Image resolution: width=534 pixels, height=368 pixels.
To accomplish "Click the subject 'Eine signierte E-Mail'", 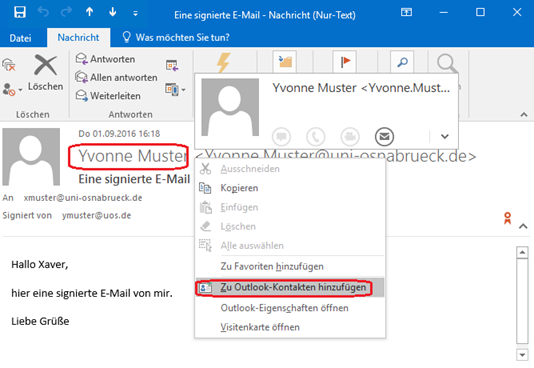I will pos(134,179).
